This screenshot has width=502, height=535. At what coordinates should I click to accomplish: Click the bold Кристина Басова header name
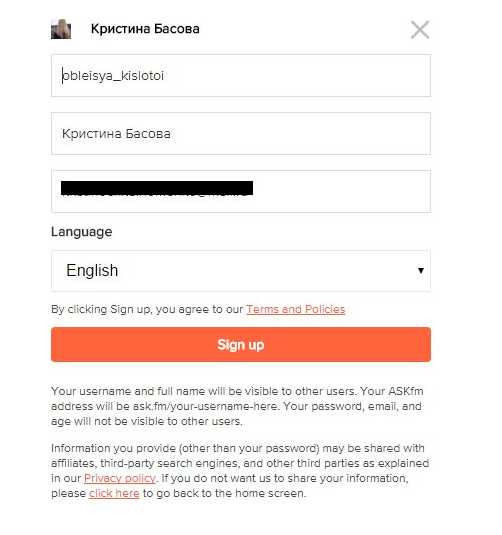point(145,29)
